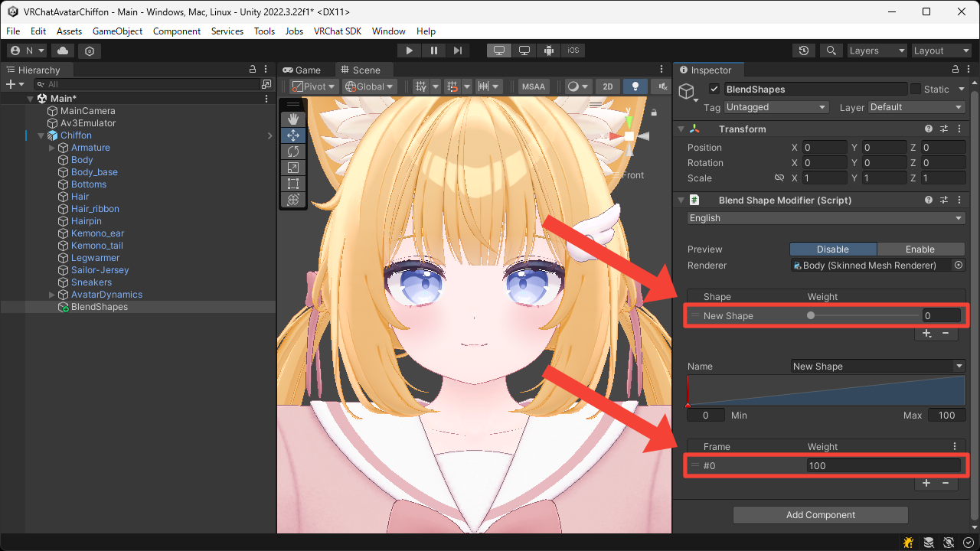Select the Rotate tool in Scene
980x551 pixels.
click(x=292, y=152)
